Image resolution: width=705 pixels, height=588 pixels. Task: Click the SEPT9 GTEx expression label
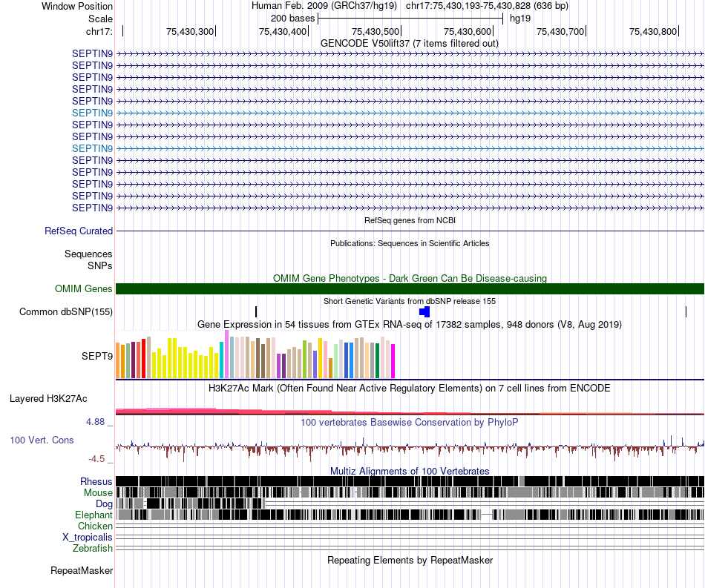(x=97, y=356)
